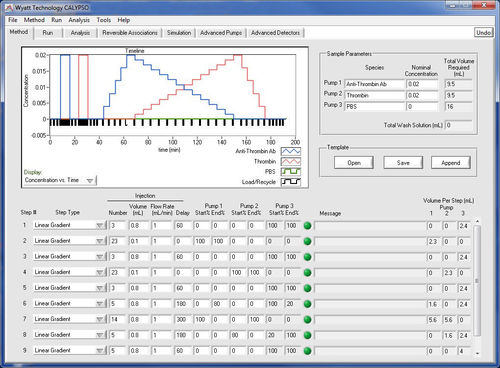This screenshot has width=500, height=368.
Task: Open Step Type dropdown for step 7
Action: pyautogui.click(x=69, y=319)
